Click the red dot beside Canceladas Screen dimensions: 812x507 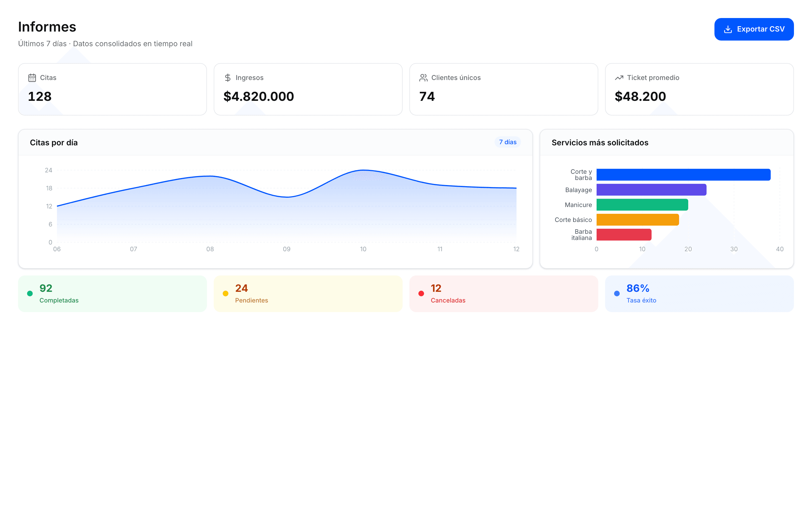[421, 293]
